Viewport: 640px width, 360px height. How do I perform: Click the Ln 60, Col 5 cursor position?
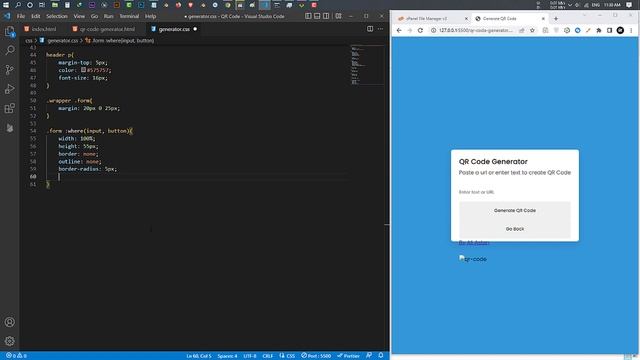[x=199, y=356]
